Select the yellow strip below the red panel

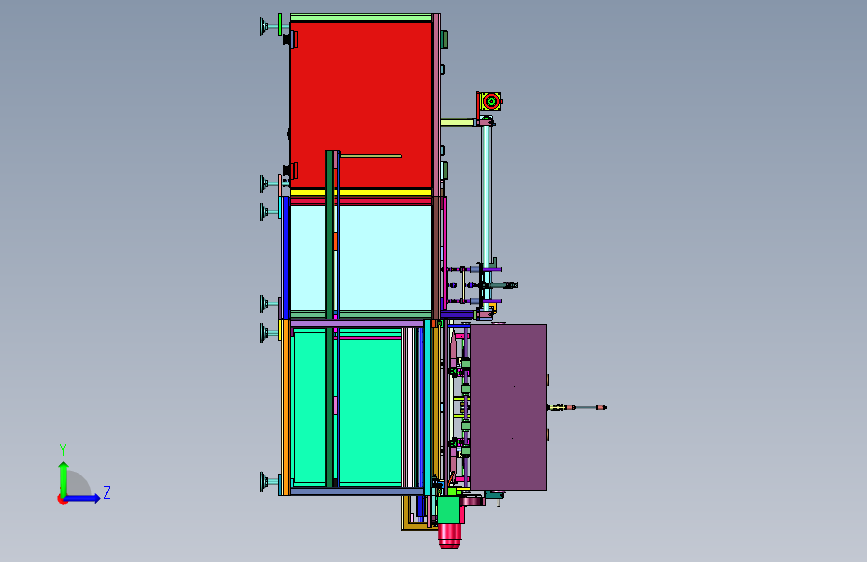361,192
